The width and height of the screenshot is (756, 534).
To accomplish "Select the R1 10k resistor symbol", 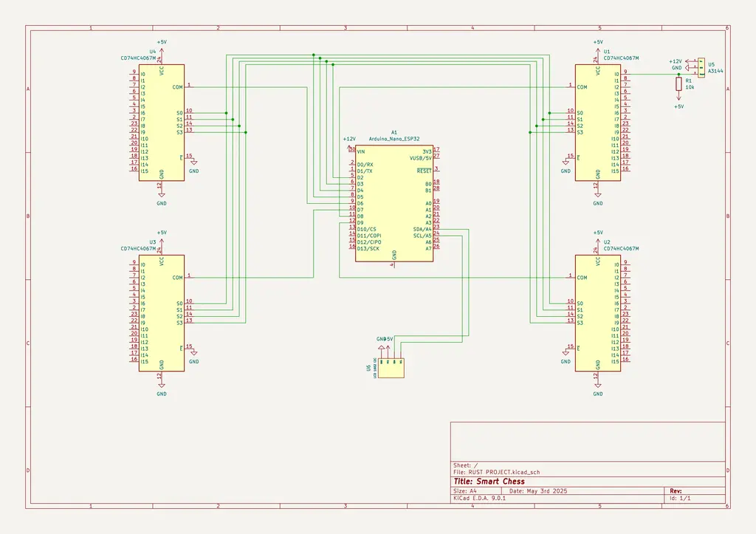I will 678,84.
